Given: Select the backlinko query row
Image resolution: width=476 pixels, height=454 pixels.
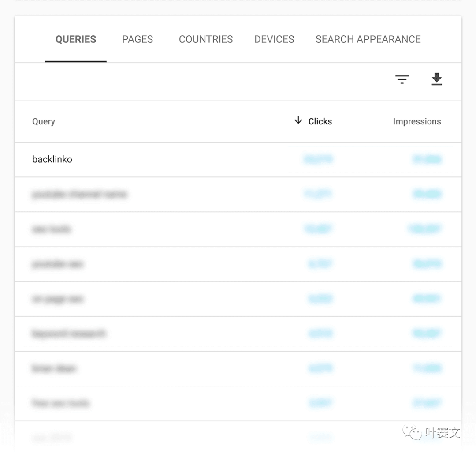Looking at the screenshot, I should 238,160.
